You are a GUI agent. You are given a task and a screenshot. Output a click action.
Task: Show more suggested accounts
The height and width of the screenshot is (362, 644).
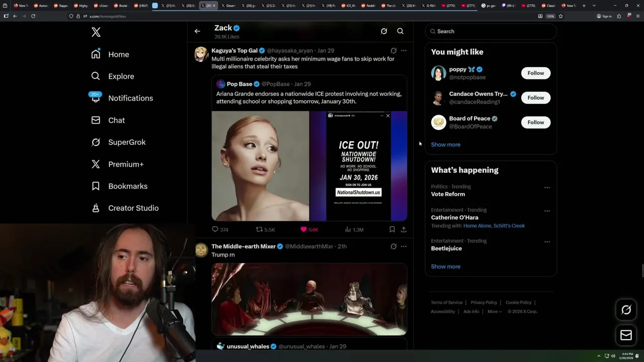click(x=446, y=144)
